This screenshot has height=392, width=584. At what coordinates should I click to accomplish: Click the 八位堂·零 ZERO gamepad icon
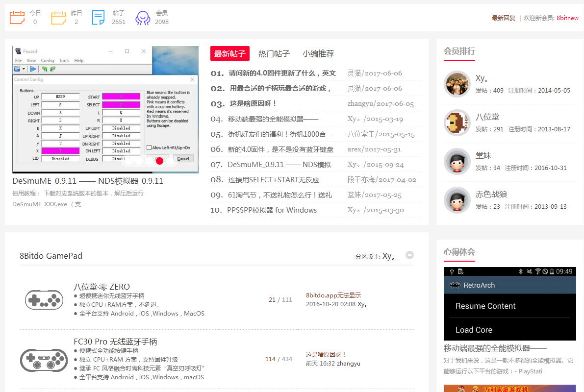click(x=44, y=300)
